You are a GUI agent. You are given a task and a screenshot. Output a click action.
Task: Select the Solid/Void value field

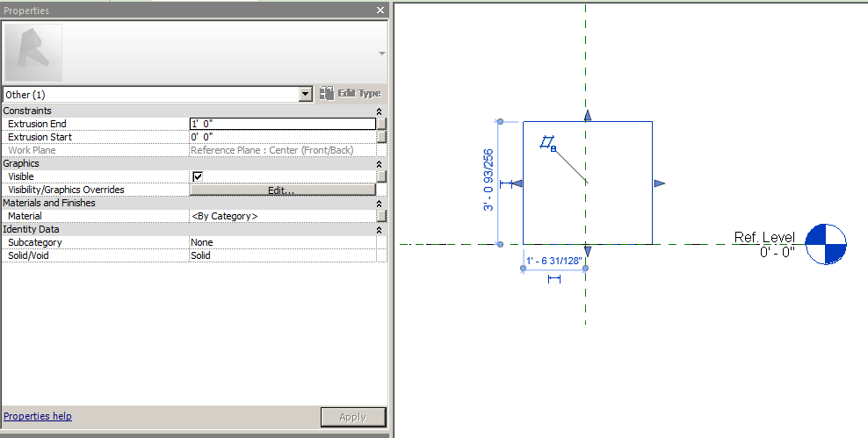coord(282,255)
